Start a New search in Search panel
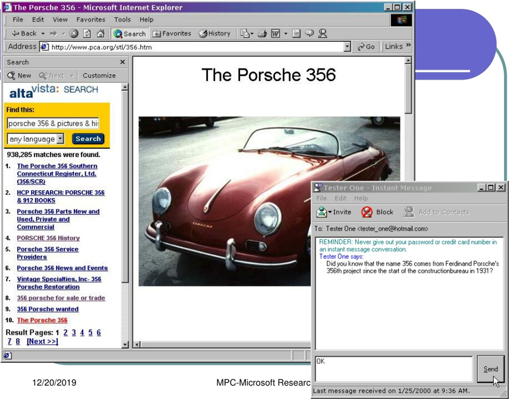 click(19, 75)
